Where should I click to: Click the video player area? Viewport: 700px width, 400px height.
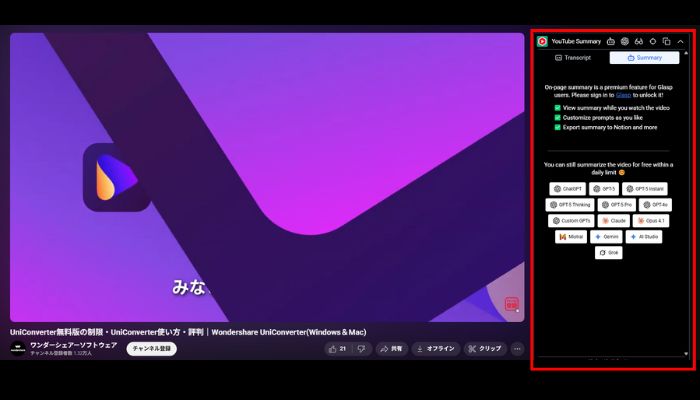(x=267, y=177)
